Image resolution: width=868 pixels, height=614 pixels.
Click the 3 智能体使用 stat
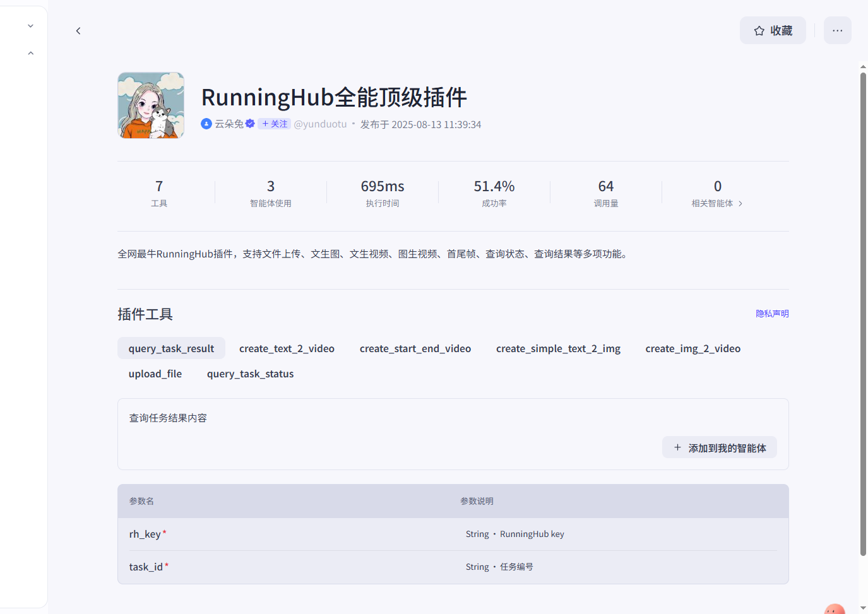pos(271,193)
